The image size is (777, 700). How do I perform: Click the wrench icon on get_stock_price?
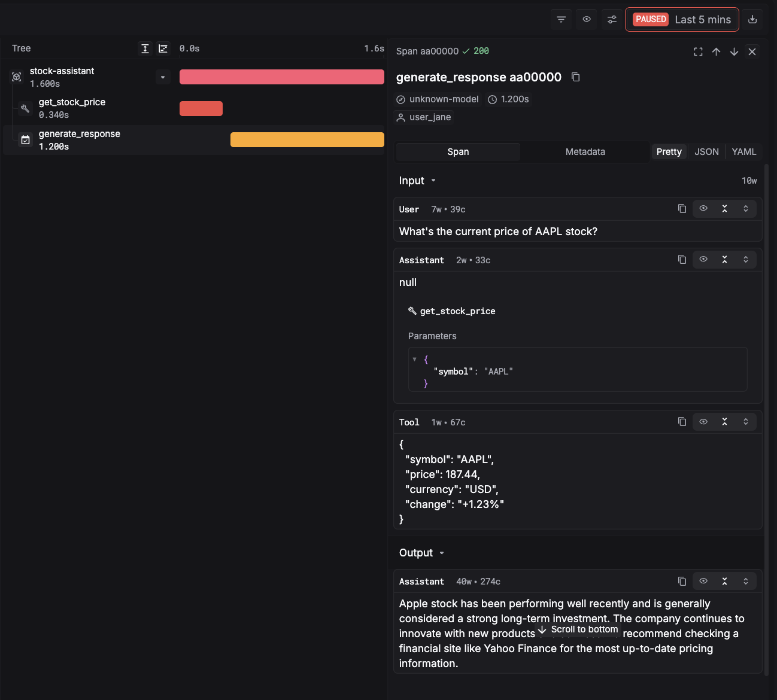click(25, 109)
